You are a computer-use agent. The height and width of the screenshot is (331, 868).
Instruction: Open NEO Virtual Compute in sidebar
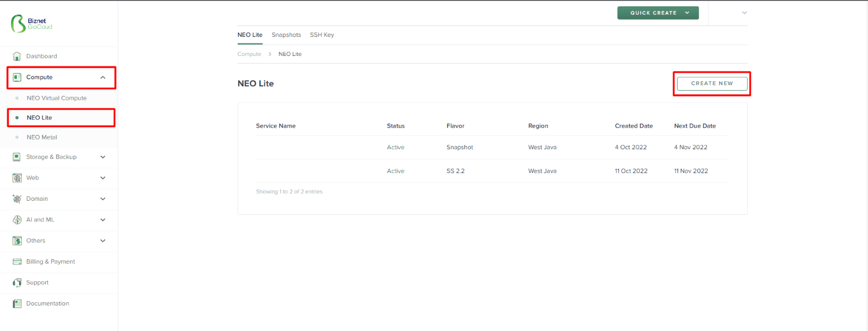pyautogui.click(x=56, y=98)
